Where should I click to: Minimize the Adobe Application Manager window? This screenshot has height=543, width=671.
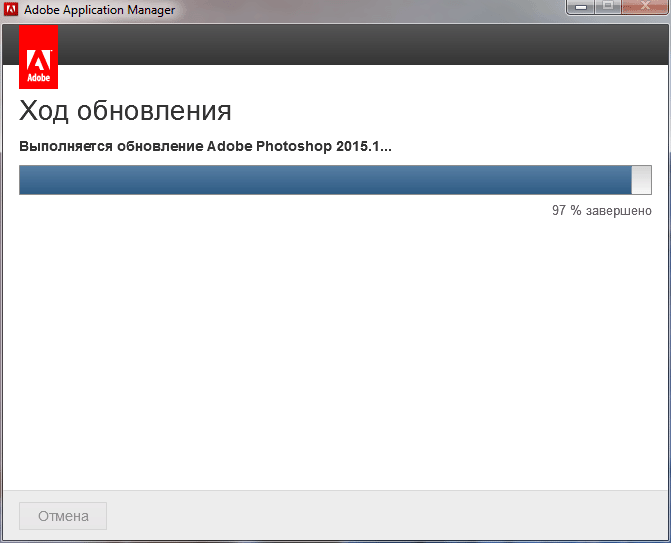[x=580, y=7]
